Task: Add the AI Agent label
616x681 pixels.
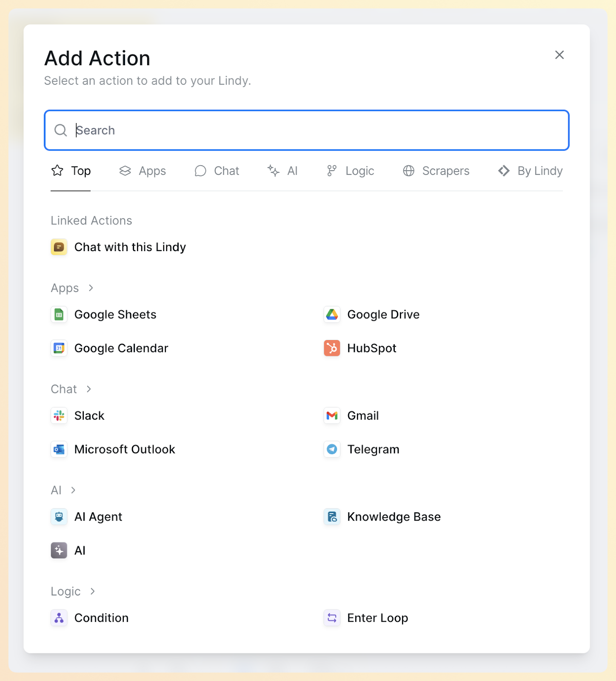Action: 98,517
